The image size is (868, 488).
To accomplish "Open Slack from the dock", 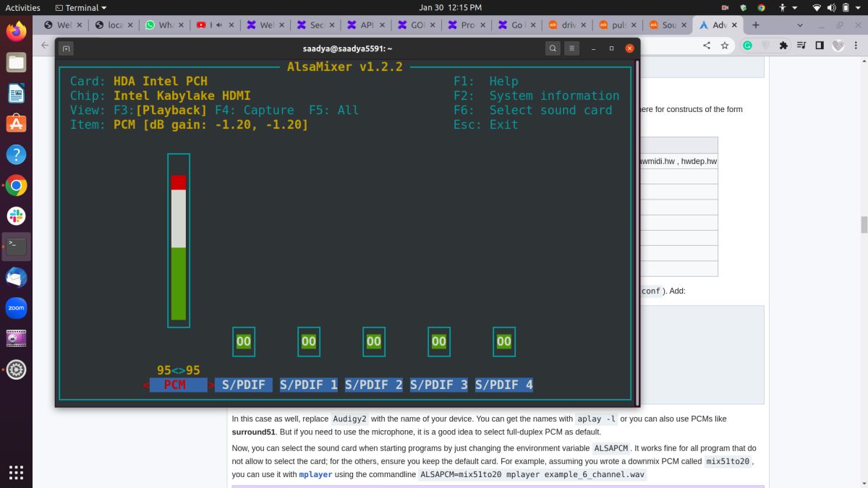I will tap(16, 216).
